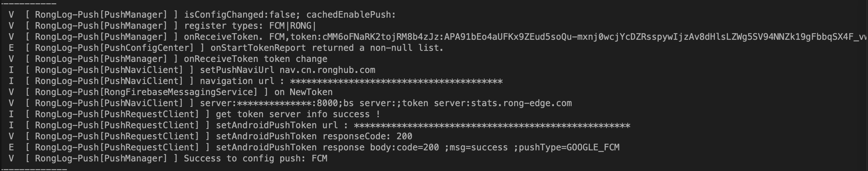Click the masked navigation url asterisks
This screenshot has width=868, height=171.
(396, 81)
